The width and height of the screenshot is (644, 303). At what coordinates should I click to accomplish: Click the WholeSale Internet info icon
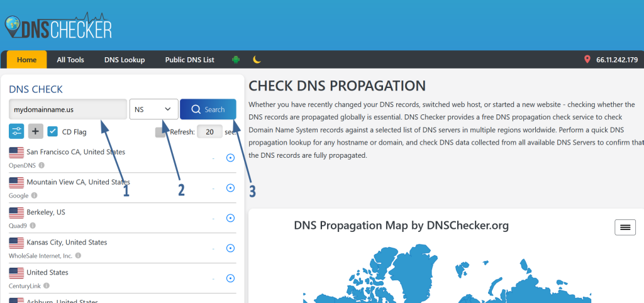[78, 255]
